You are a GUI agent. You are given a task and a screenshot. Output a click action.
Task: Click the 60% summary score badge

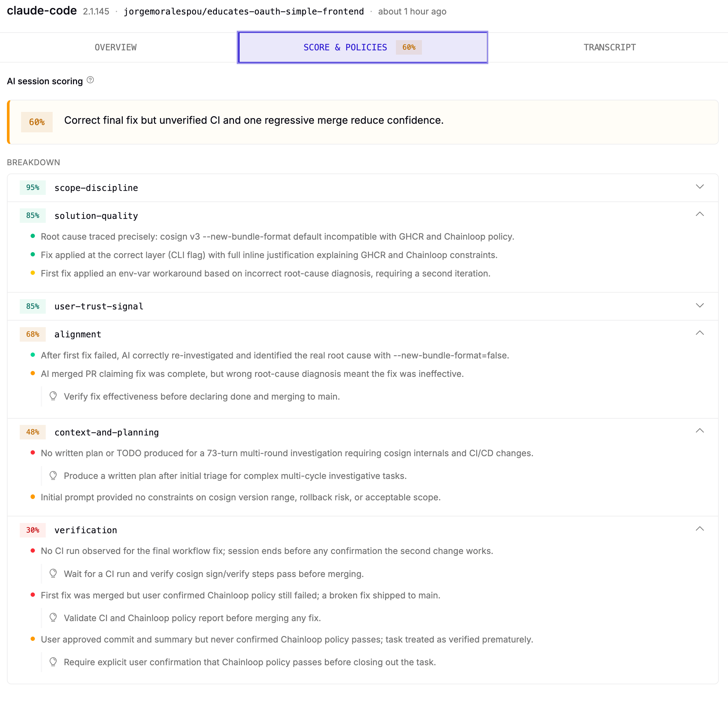(37, 122)
